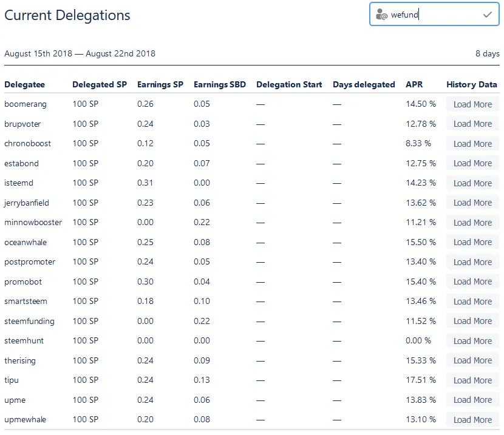
Task: Load more history for minnowbooster
Action: [x=472, y=223]
